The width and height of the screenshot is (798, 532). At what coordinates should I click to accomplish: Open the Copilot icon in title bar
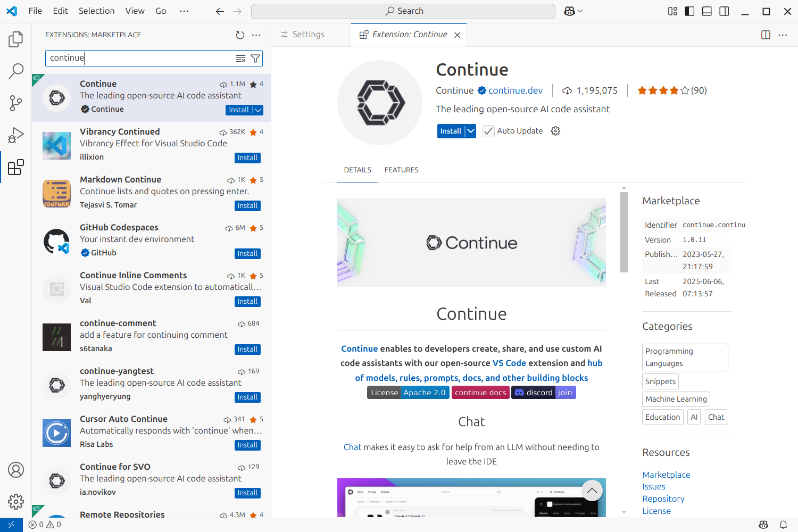[569, 11]
